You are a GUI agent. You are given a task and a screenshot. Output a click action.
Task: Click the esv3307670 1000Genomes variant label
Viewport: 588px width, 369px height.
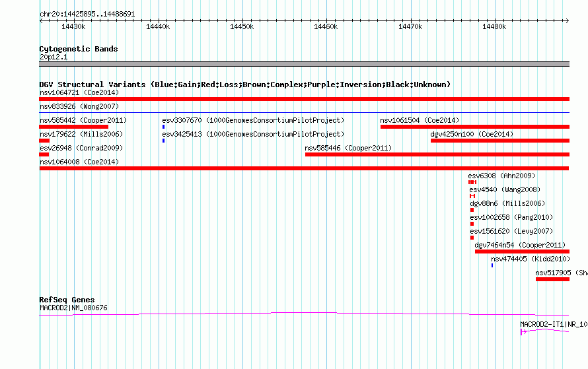click(x=253, y=120)
